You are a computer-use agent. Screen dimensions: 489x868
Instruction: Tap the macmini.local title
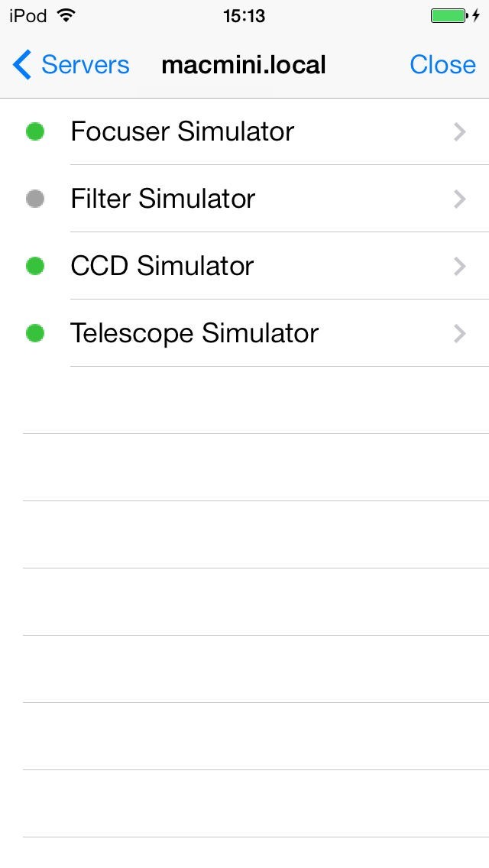[x=244, y=65]
